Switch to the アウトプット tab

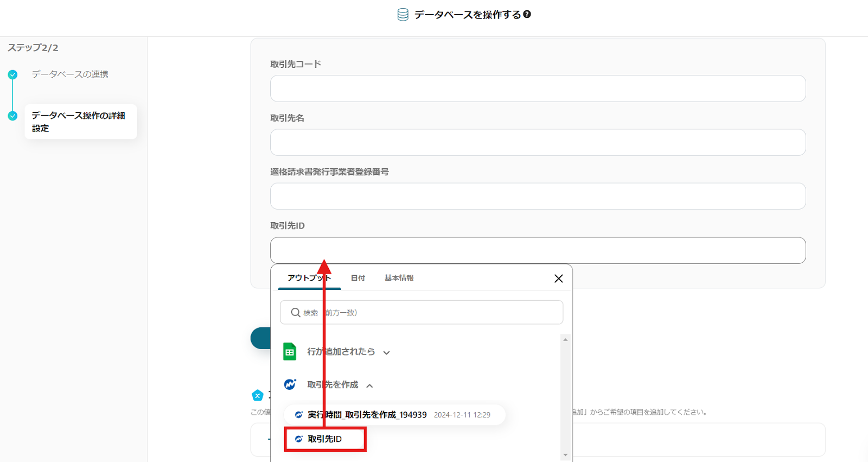point(309,278)
